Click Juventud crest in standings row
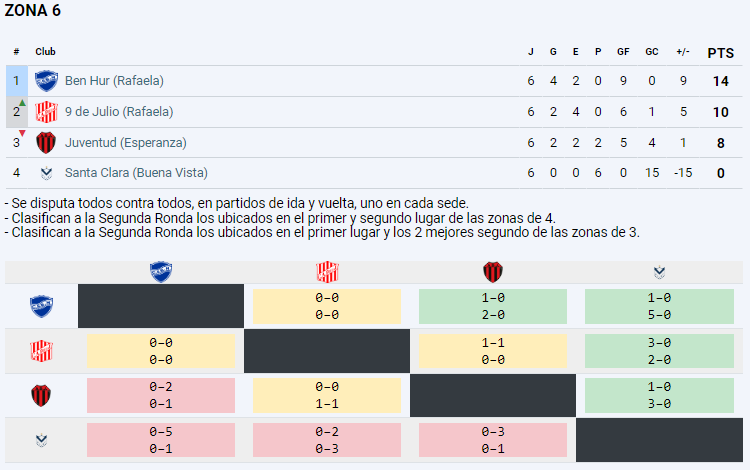The height and width of the screenshot is (470, 750). click(x=46, y=142)
